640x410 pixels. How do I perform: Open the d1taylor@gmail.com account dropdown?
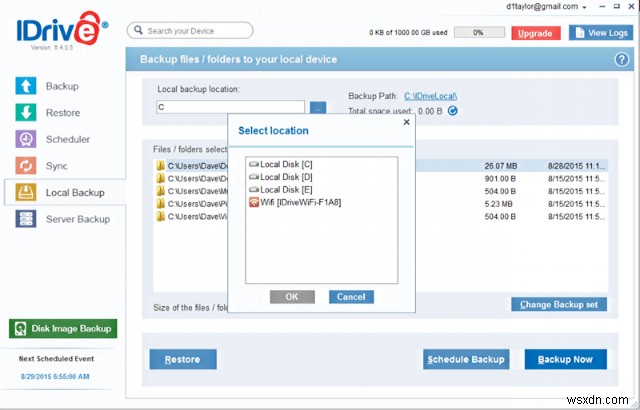[x=546, y=7]
